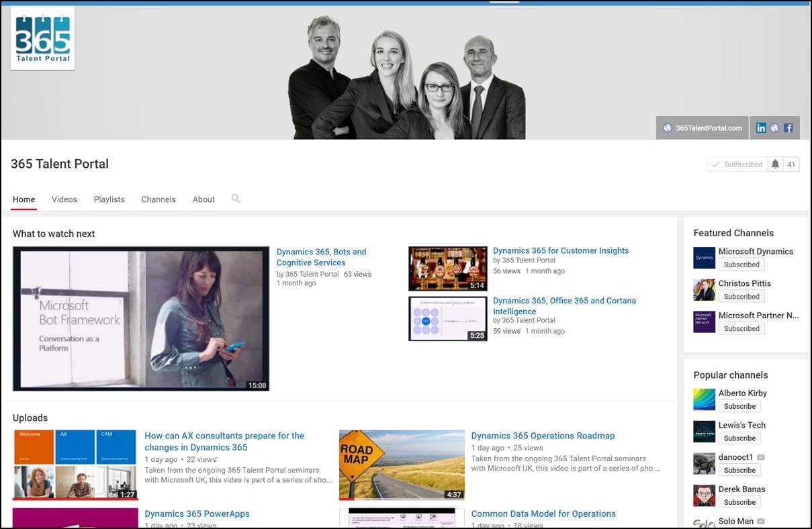The height and width of the screenshot is (529, 812).
Task: Toggle the notification bell for this channel
Action: click(x=775, y=164)
